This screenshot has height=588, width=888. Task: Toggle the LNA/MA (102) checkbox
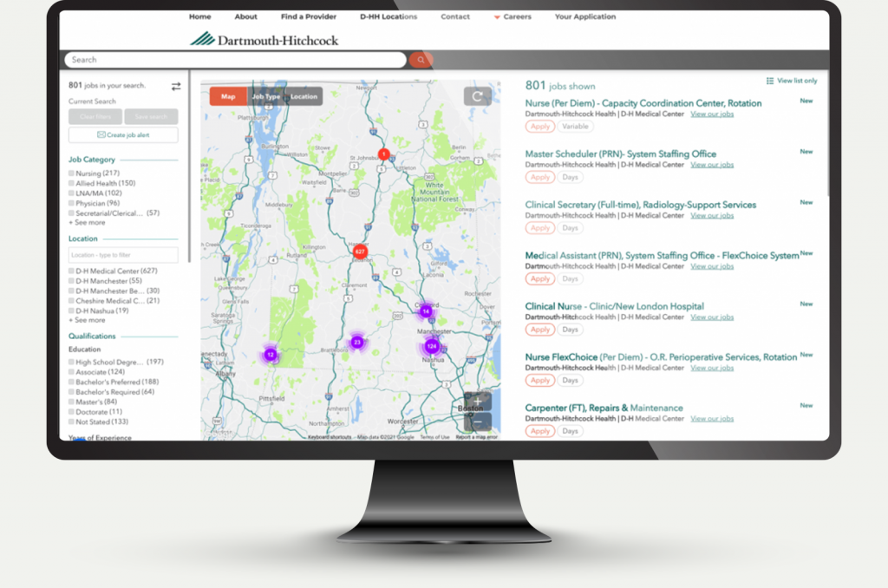click(x=71, y=193)
